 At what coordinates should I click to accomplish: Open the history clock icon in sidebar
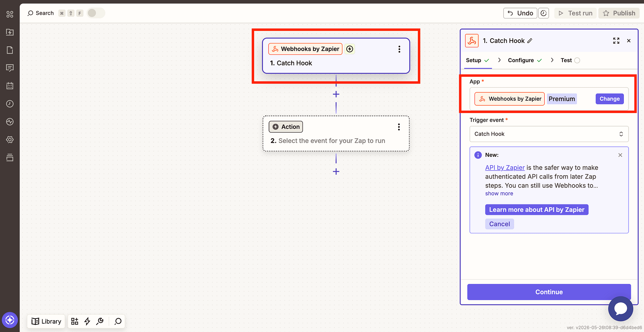click(x=10, y=104)
